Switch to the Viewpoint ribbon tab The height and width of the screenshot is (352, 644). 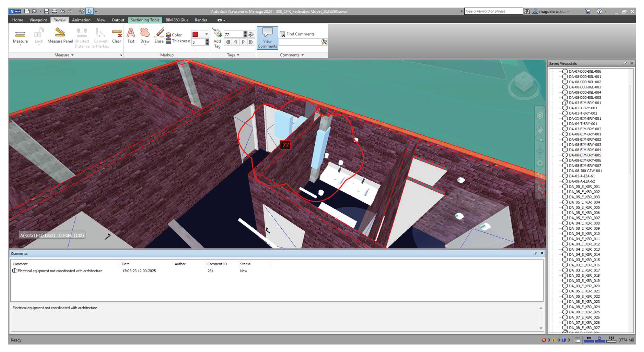point(38,20)
